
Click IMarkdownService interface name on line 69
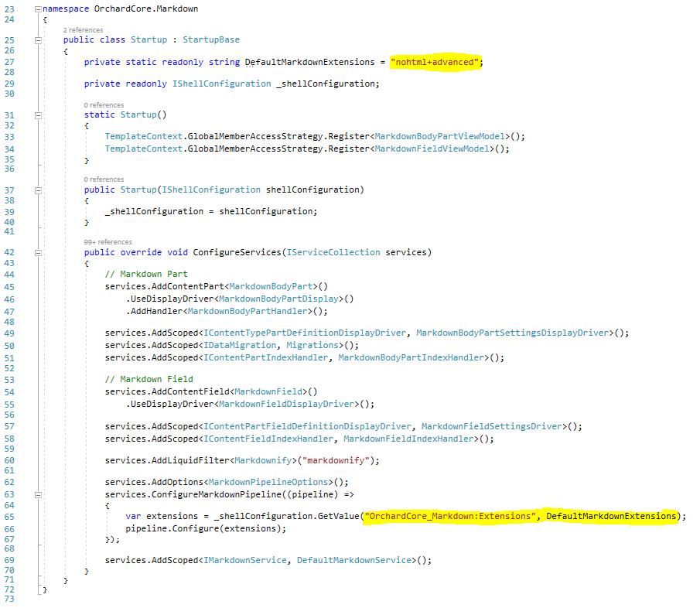245,561
